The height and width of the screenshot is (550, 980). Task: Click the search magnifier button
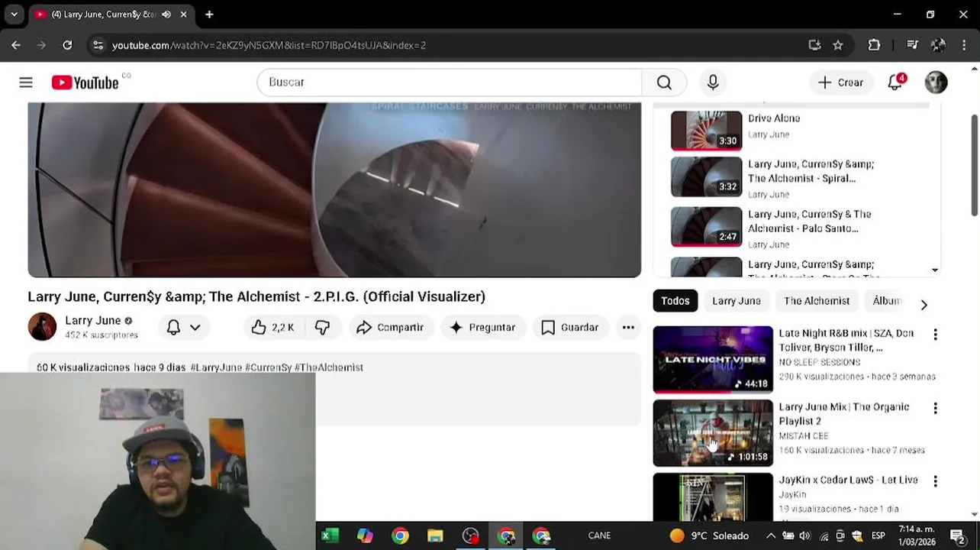(x=664, y=82)
